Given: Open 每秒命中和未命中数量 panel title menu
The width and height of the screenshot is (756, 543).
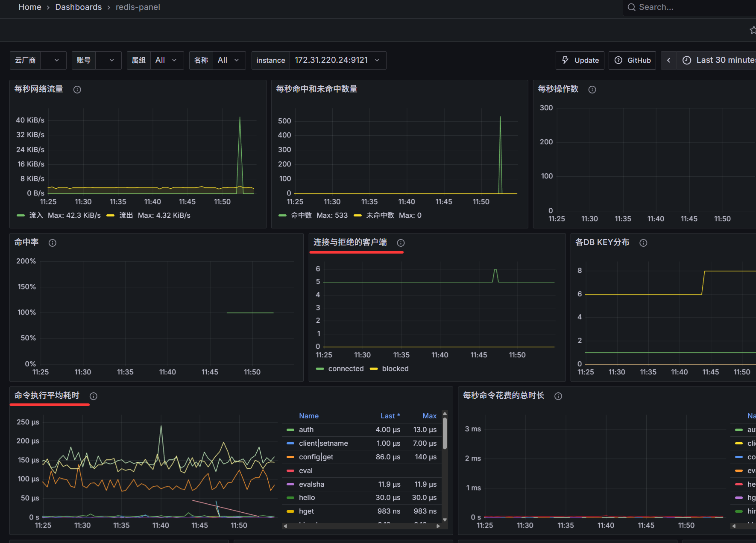Looking at the screenshot, I should coord(317,89).
